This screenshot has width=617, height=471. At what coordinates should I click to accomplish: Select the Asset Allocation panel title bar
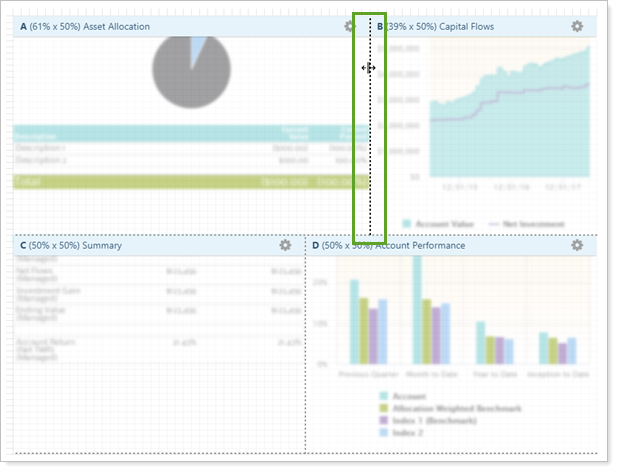click(x=150, y=27)
